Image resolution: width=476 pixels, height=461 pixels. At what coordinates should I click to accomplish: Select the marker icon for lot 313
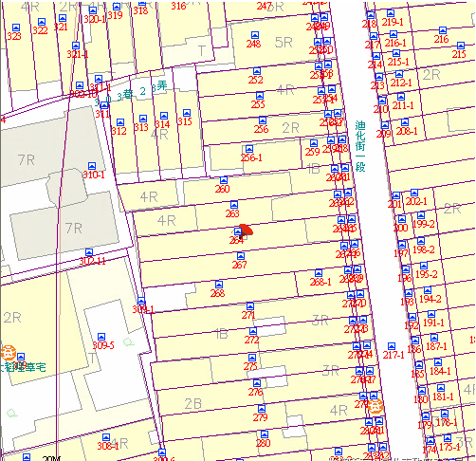(143, 119)
